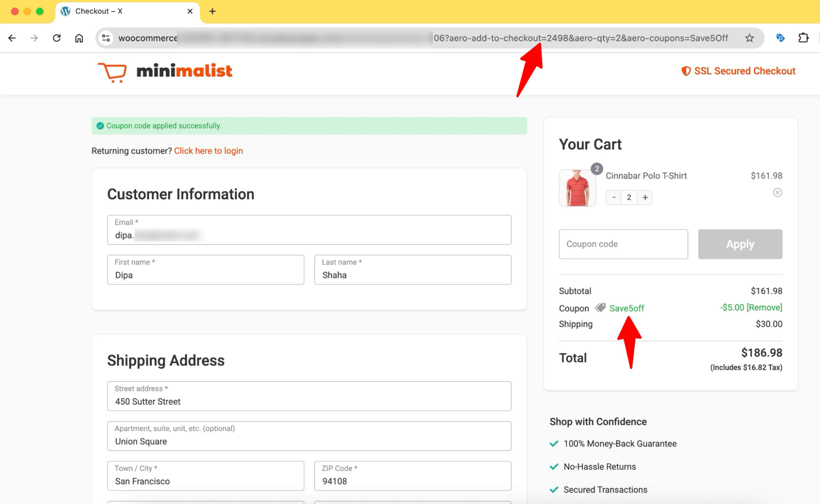Screen dimensions: 820x504
Task: Click here to login returning customer
Action: [x=209, y=151]
